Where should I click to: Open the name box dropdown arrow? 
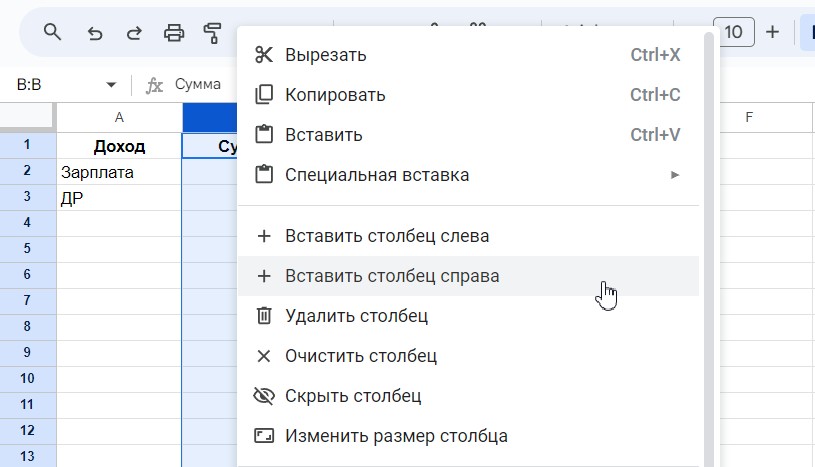click(x=111, y=85)
